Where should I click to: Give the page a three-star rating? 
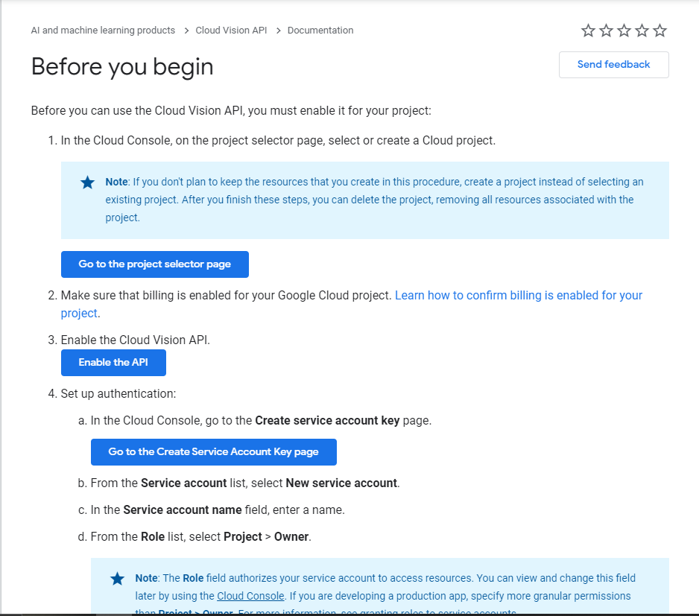pos(624,31)
